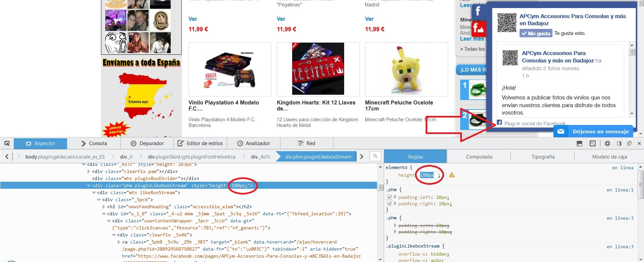
Task: Switch to the Inspector tab
Action: [x=40, y=143]
